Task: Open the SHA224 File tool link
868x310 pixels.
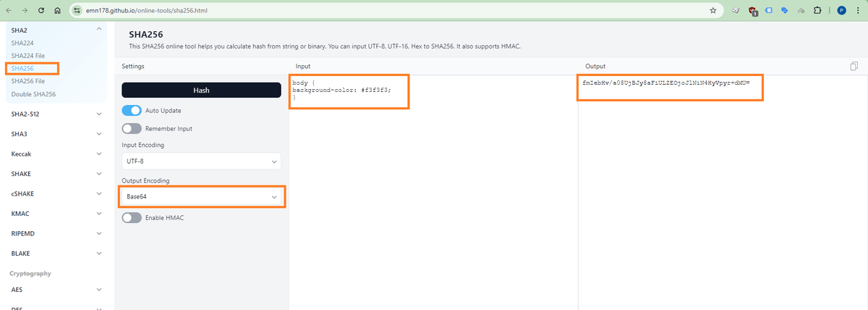Action: 28,56
